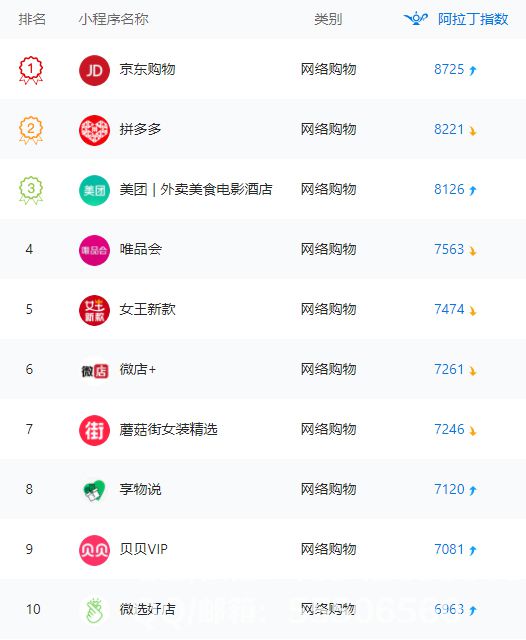The image size is (526, 640).
Task: Select the red 街 mogujie icon
Action: (94, 430)
